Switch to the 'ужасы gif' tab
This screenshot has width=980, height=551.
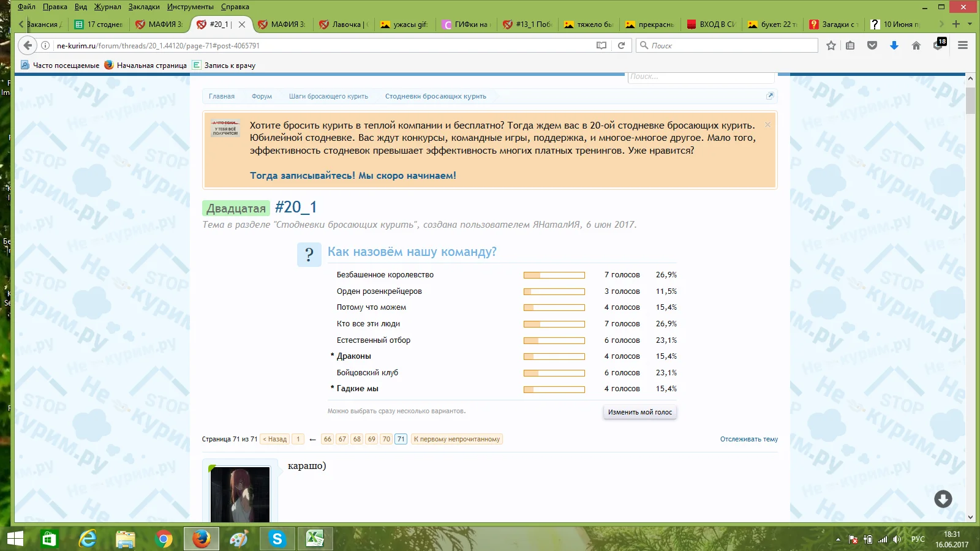tap(404, 24)
